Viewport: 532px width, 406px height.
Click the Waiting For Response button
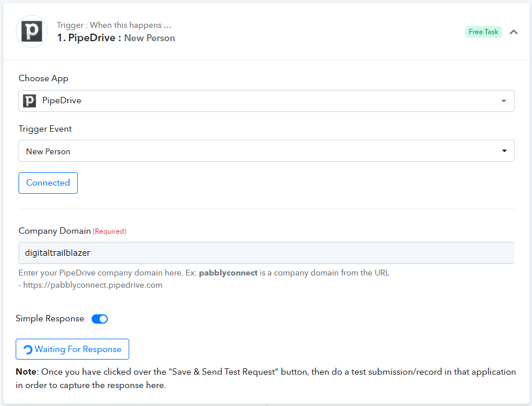pyautogui.click(x=72, y=349)
